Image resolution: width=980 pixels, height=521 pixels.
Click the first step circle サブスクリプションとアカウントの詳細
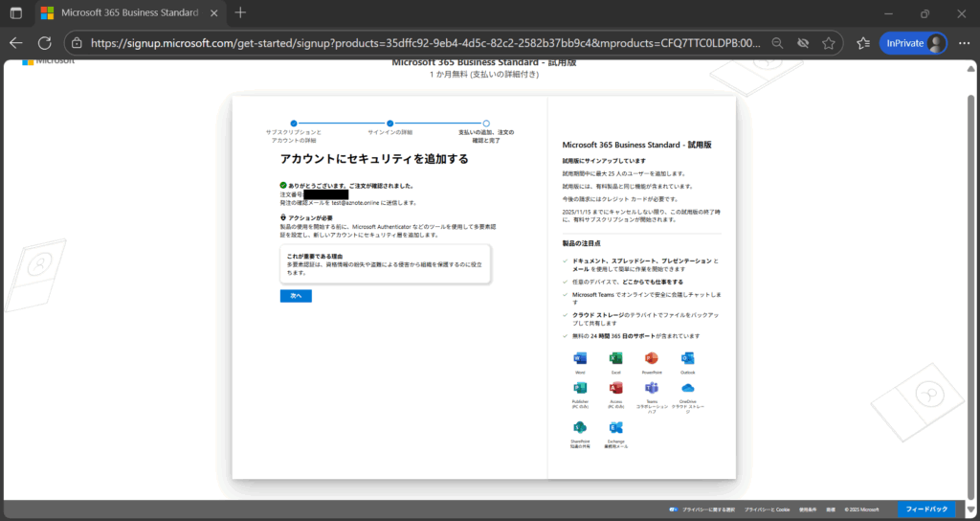tap(294, 124)
